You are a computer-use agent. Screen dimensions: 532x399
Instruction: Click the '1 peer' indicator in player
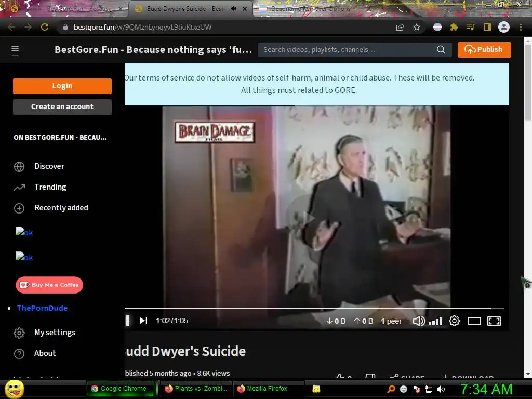391,321
